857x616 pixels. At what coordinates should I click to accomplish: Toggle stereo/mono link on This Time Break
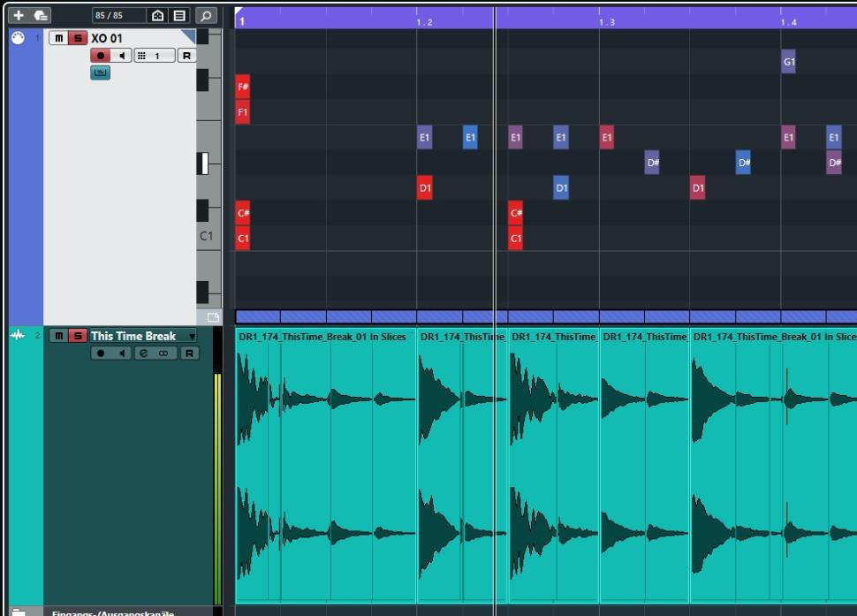163,353
